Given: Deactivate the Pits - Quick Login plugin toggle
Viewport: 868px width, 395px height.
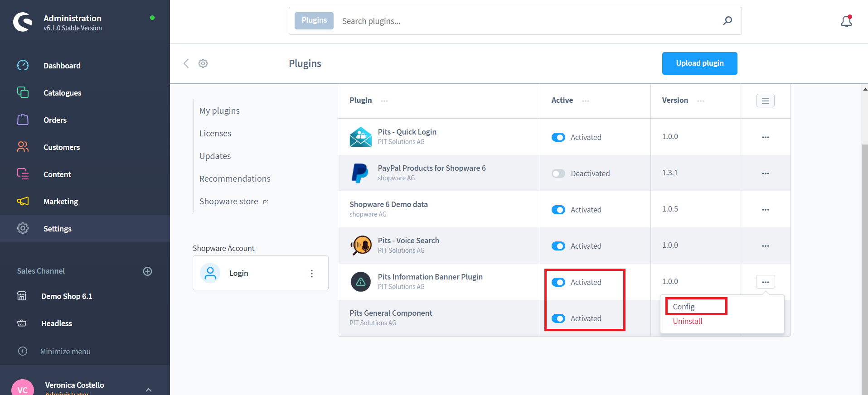Looking at the screenshot, I should [558, 137].
